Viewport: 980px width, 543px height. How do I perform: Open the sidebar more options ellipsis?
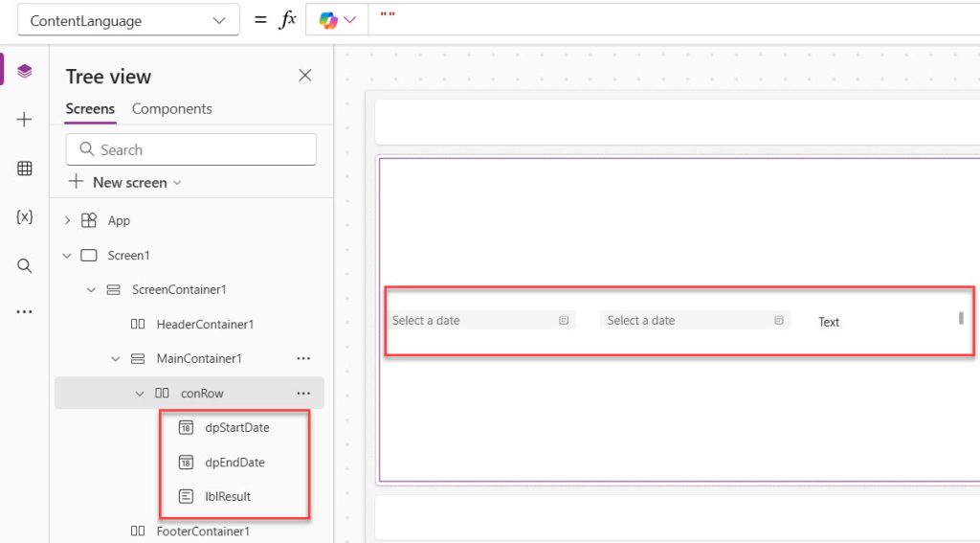[24, 311]
